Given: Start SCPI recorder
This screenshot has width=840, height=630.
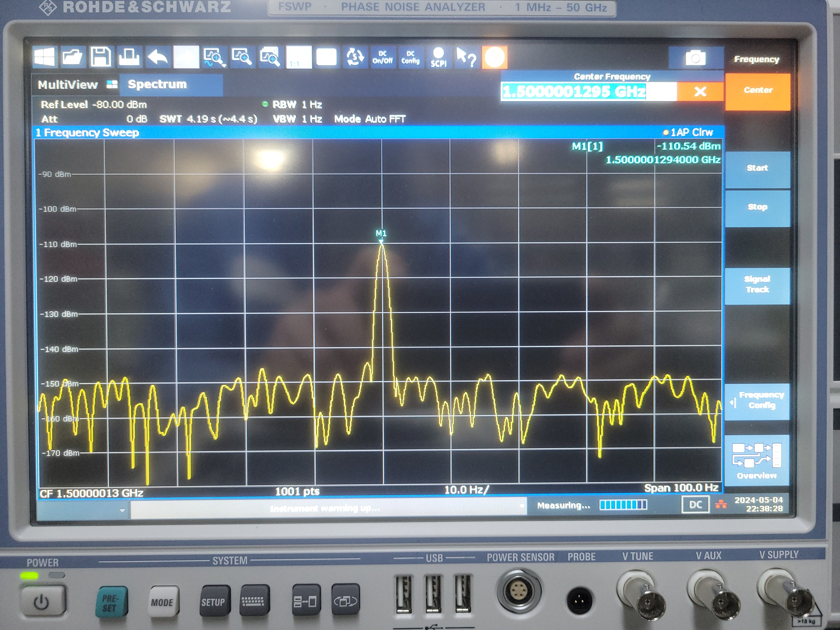Looking at the screenshot, I should click(438, 57).
